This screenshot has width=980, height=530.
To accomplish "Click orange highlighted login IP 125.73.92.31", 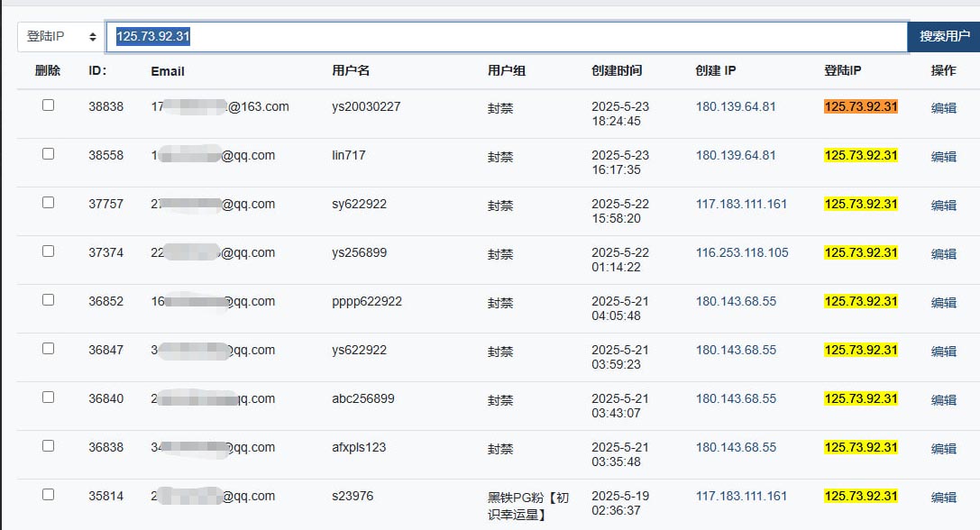I will point(861,107).
